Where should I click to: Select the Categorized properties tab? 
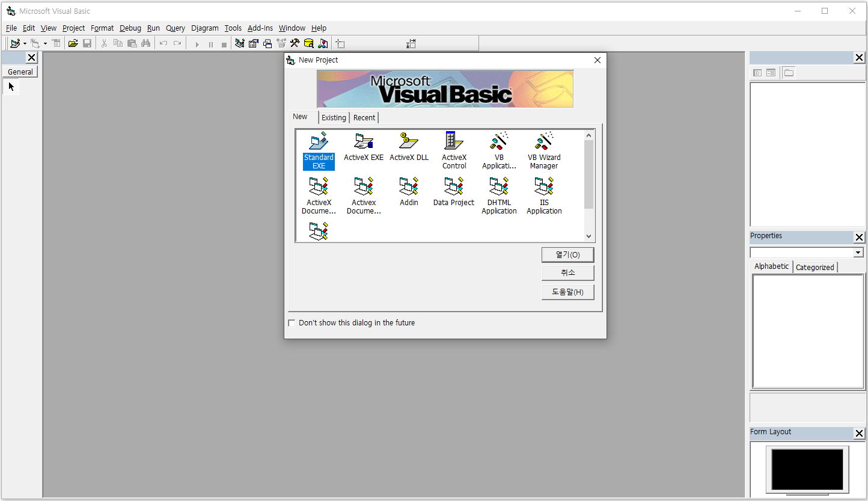pos(815,267)
